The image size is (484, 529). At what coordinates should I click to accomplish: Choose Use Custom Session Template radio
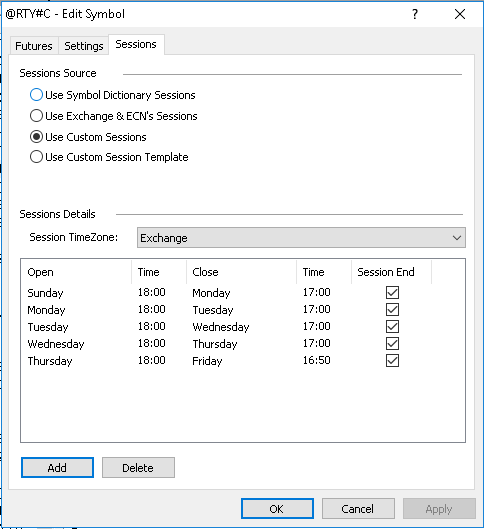point(36,157)
